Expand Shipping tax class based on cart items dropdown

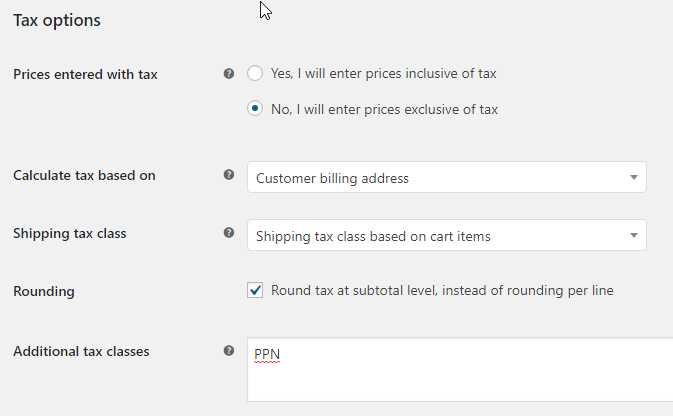[x=447, y=235]
